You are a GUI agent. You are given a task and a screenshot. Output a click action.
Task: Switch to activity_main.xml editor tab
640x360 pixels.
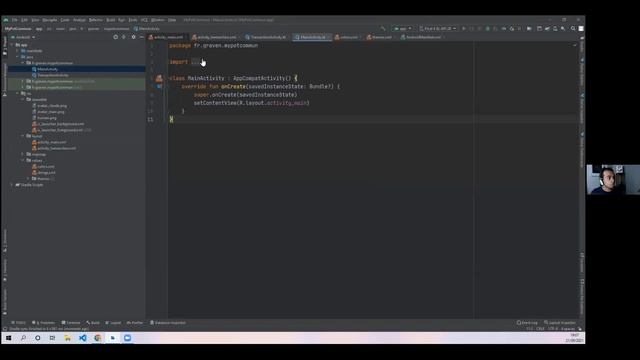167,37
